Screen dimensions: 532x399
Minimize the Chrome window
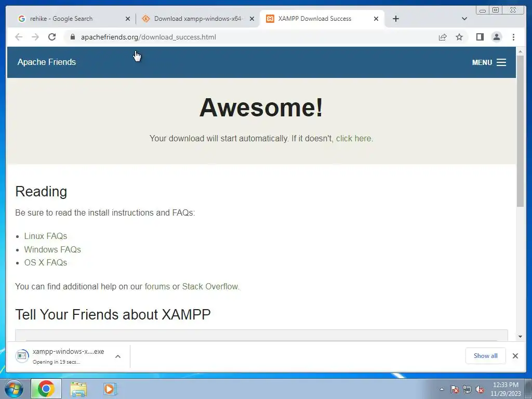(x=483, y=10)
